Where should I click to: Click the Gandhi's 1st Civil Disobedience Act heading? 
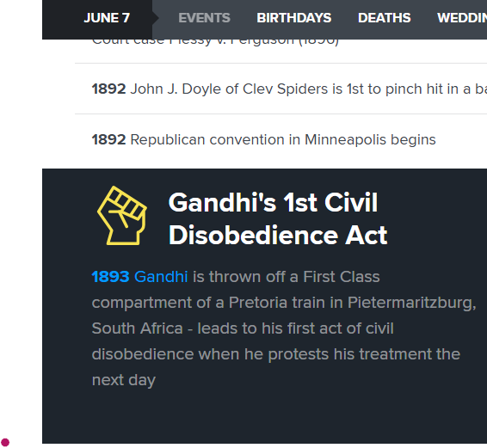coord(278,219)
